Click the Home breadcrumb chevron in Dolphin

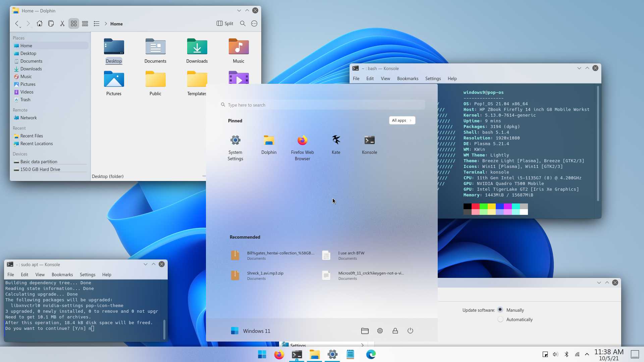coord(106,24)
